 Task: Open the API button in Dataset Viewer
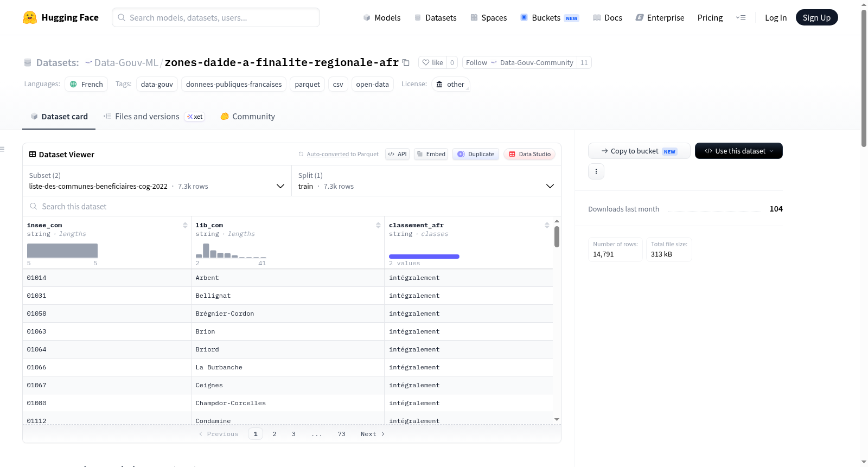[x=397, y=154]
